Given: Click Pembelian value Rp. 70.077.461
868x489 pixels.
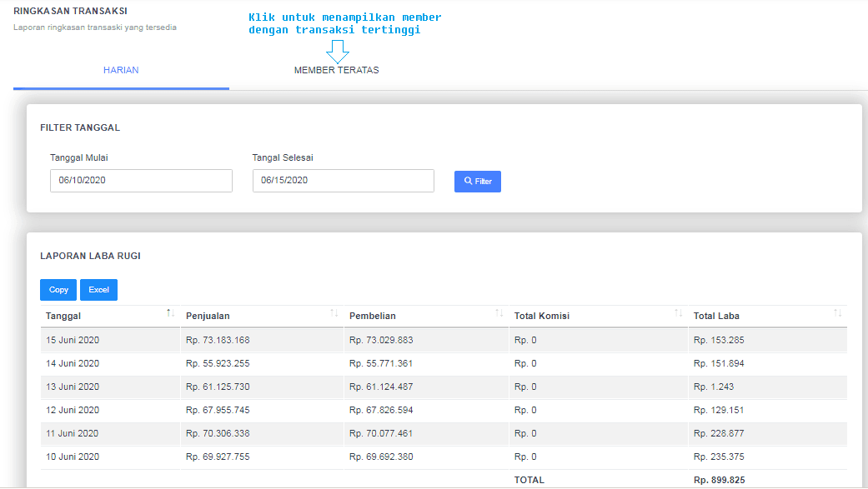Looking at the screenshot, I should (381, 433).
